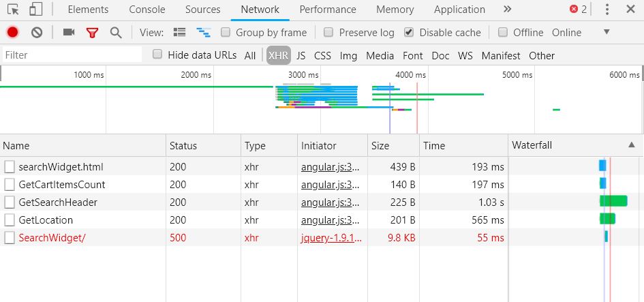
Task: Open the network search magnifier
Action: tap(116, 32)
